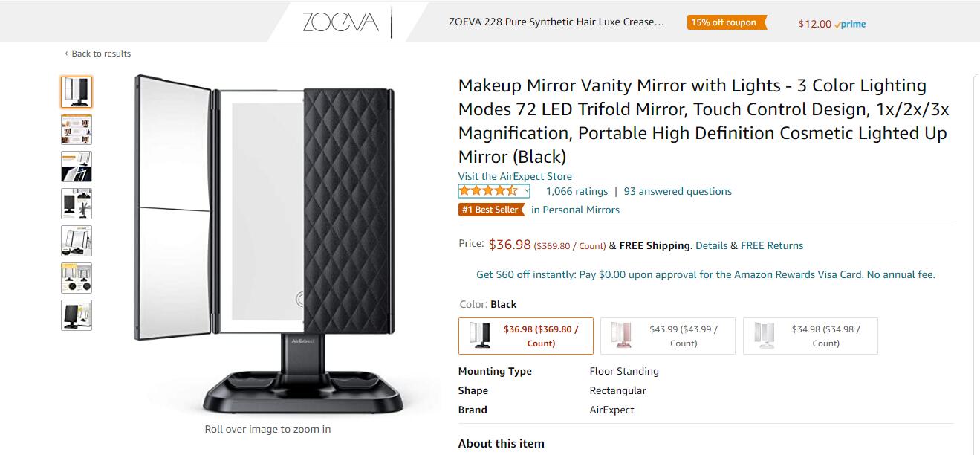980x455 pixels.
Task: Select the last thumbnail in the strip
Action: tap(77, 315)
